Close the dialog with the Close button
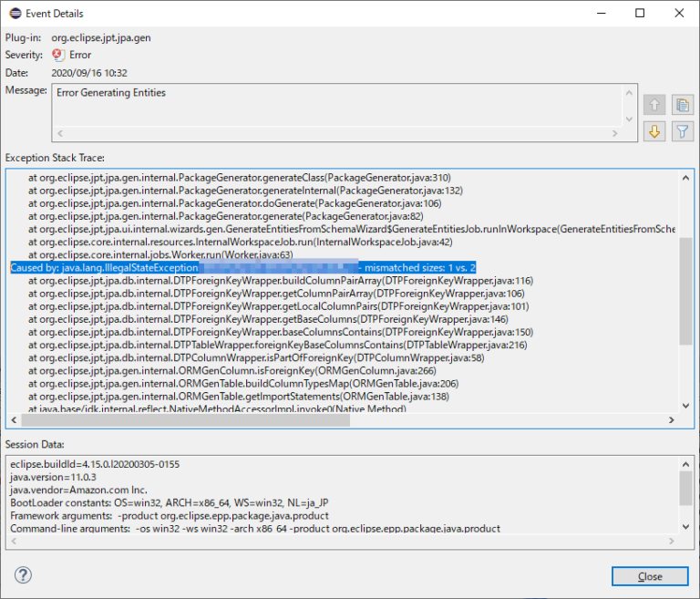Image resolution: width=700 pixels, height=599 pixels. click(650, 576)
